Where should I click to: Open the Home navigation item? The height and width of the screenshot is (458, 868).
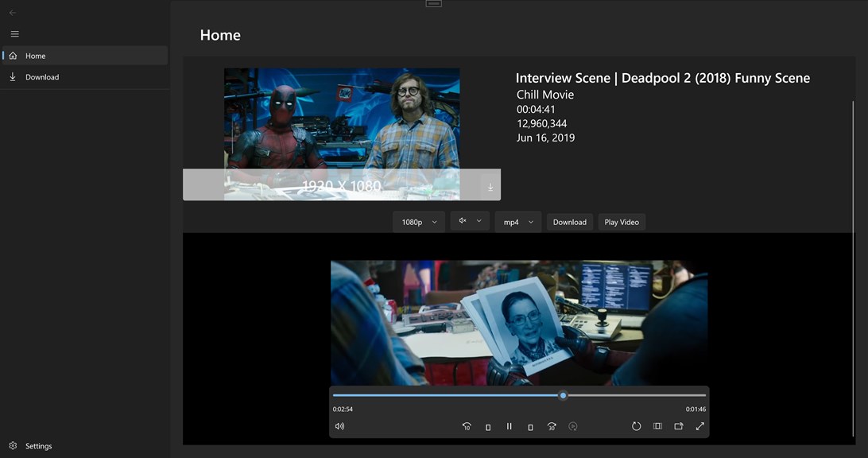click(85, 56)
